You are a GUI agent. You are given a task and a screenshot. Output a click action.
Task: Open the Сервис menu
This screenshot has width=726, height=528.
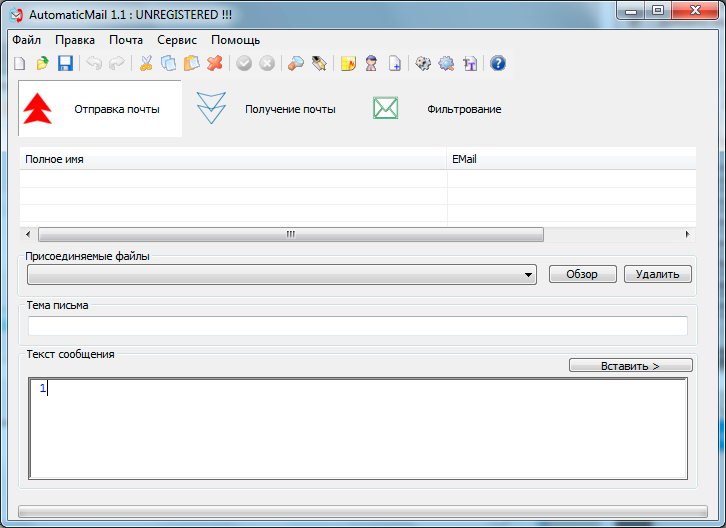[x=177, y=40]
